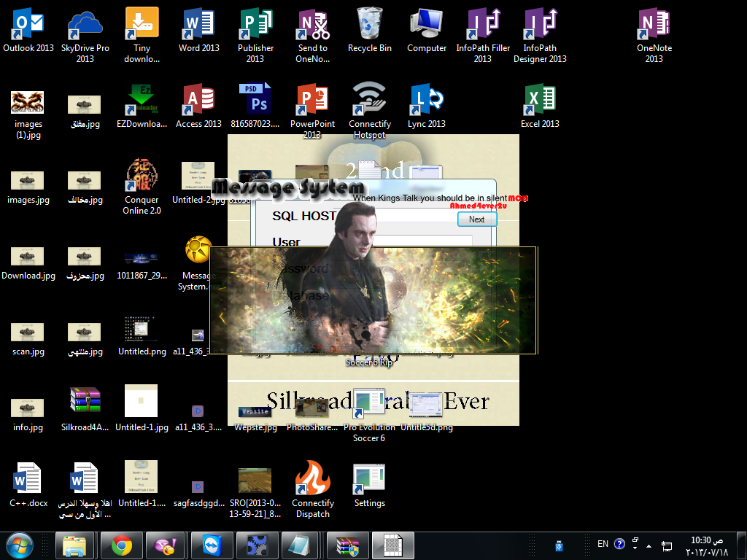Select the 1011867_29 image file
Image resolution: width=747 pixels, height=560 pixels.
(x=141, y=259)
